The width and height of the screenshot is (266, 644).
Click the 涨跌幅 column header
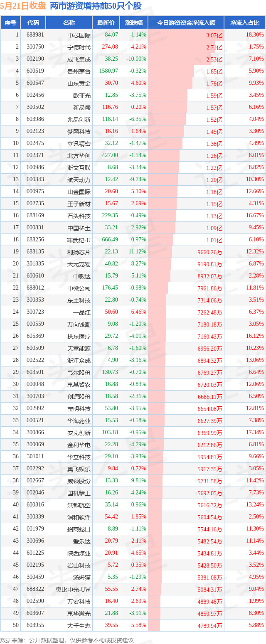click(x=133, y=23)
